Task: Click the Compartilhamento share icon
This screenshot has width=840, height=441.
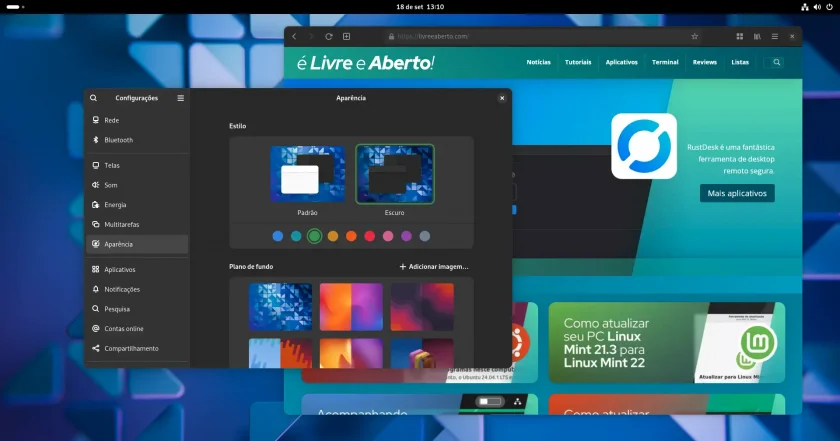Action: point(95,348)
